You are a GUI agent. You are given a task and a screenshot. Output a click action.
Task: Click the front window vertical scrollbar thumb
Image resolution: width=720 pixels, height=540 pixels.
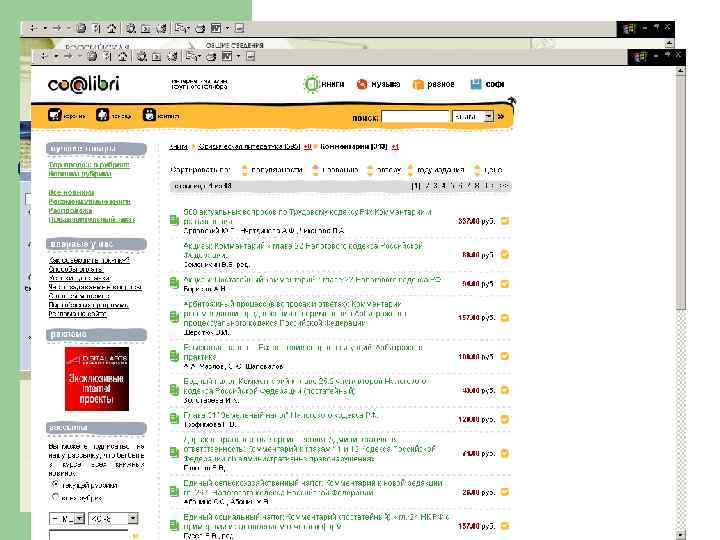pyautogui.click(x=681, y=193)
